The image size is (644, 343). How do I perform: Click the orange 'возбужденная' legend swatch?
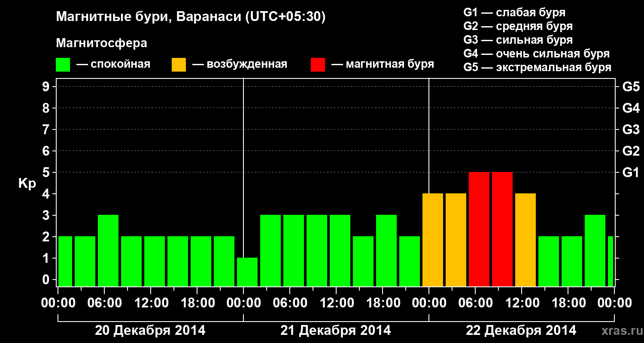(x=179, y=65)
